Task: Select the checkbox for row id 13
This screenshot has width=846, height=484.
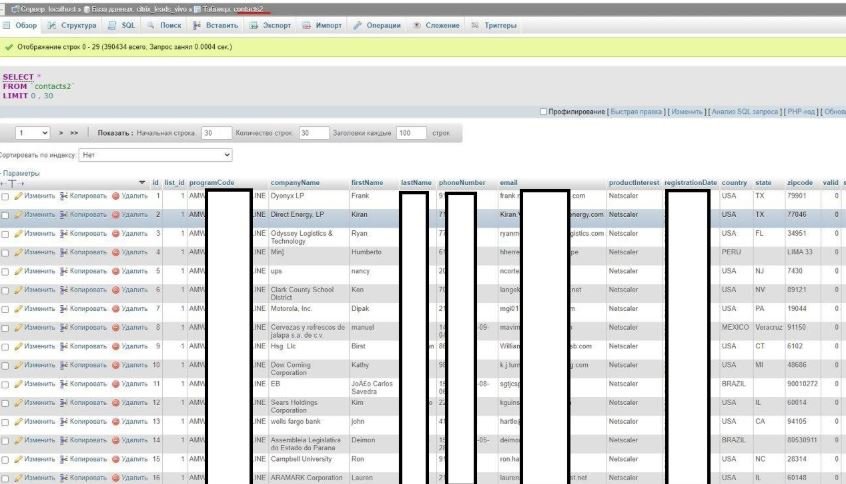Action: tap(5, 422)
